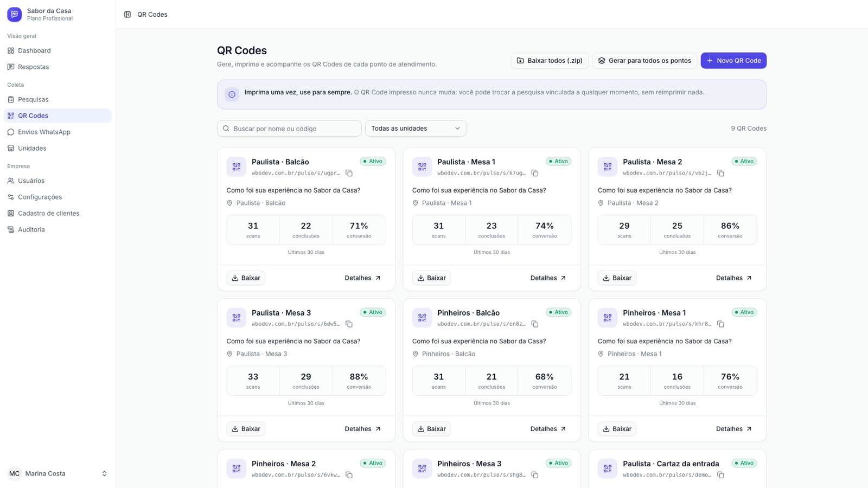This screenshot has width=868, height=488.
Task: Open the Todas as unidades dropdown
Action: pos(416,129)
